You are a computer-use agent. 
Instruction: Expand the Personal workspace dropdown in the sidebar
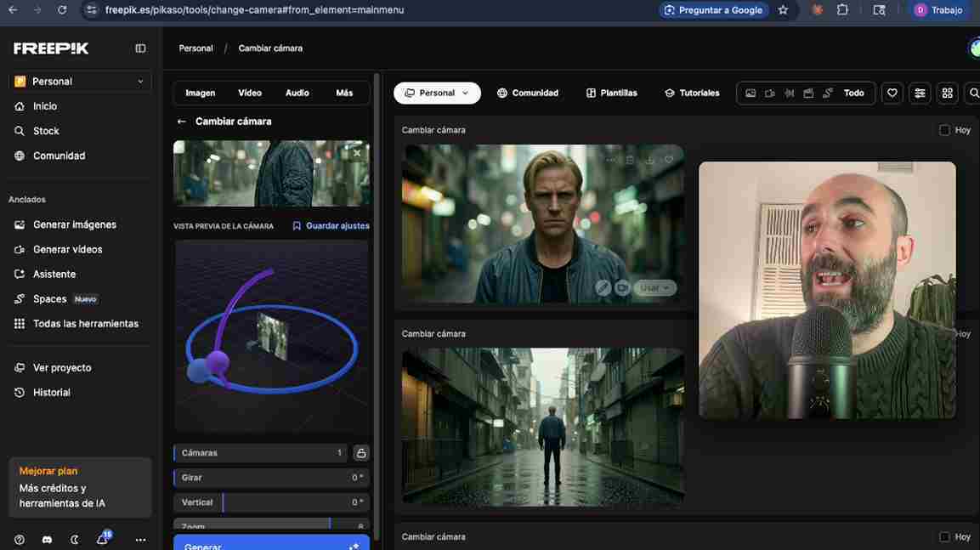[x=80, y=82]
